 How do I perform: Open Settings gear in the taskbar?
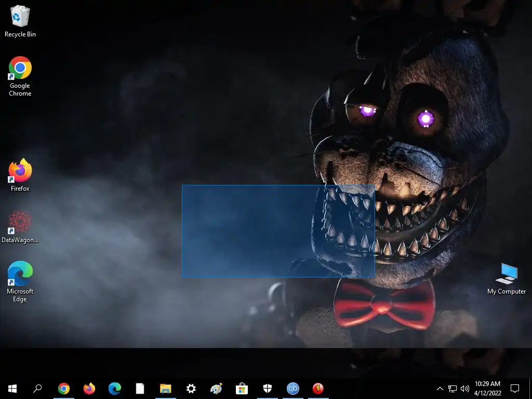click(191, 389)
